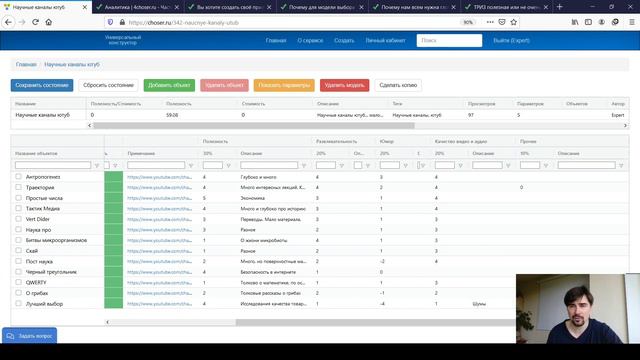Click 'Показать параметры' orange button
The width and height of the screenshot is (640, 360).
pos(284,85)
